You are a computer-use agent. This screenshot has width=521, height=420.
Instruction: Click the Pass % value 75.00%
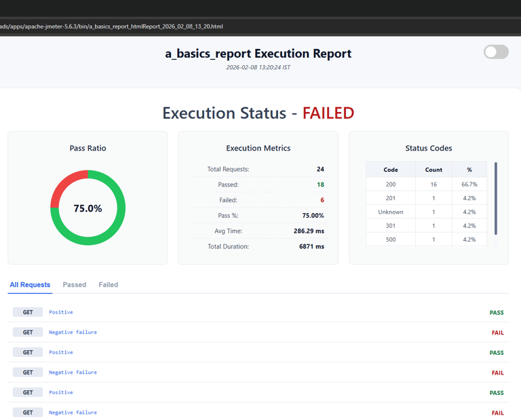click(x=313, y=216)
